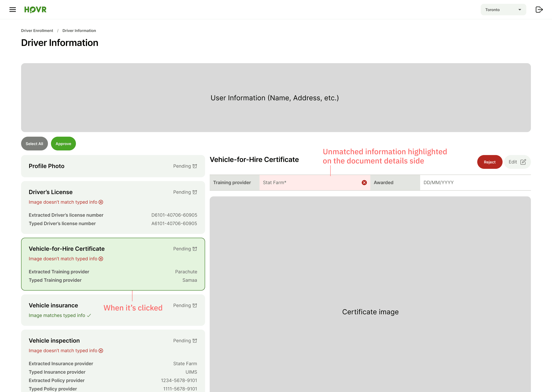Click the Edit pencil icon

pyautogui.click(x=523, y=162)
